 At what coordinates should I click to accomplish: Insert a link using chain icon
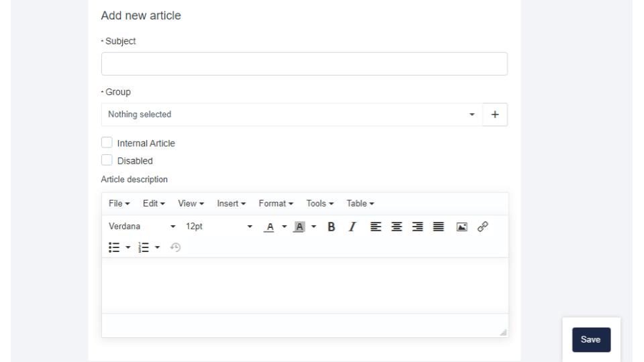click(x=482, y=227)
